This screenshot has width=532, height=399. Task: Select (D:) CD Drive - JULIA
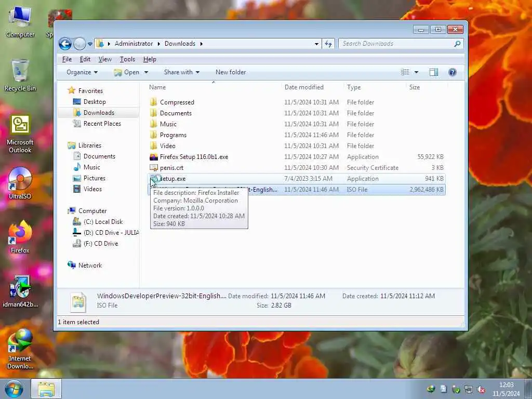click(111, 232)
